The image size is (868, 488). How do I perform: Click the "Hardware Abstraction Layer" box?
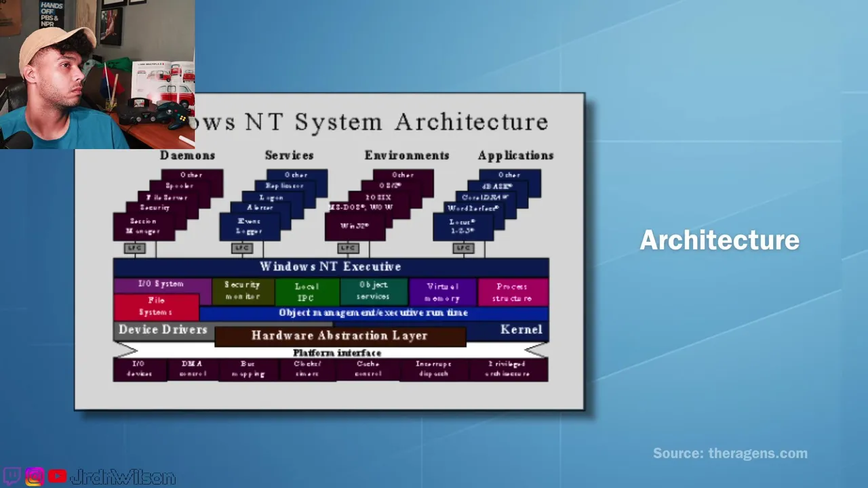pyautogui.click(x=340, y=336)
